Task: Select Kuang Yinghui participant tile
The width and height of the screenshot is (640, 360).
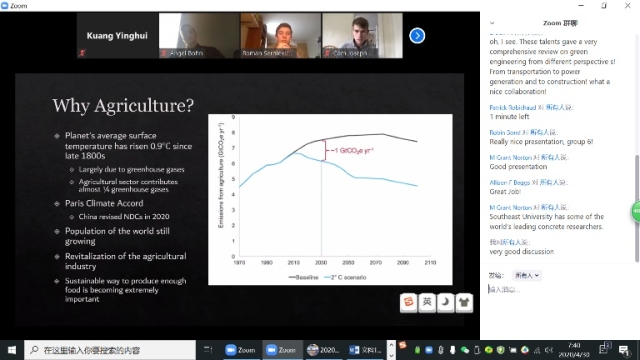Action: click(x=117, y=36)
